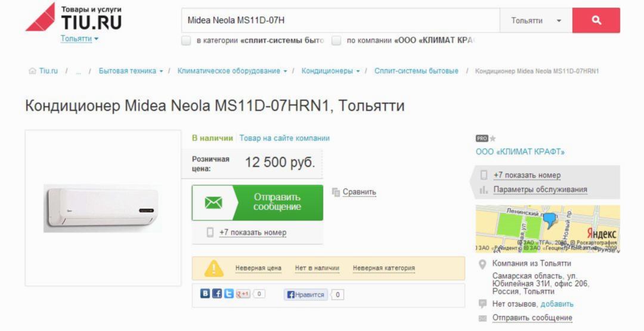Click the green Отправить сообщение button
The image size is (644, 331).
(x=258, y=202)
